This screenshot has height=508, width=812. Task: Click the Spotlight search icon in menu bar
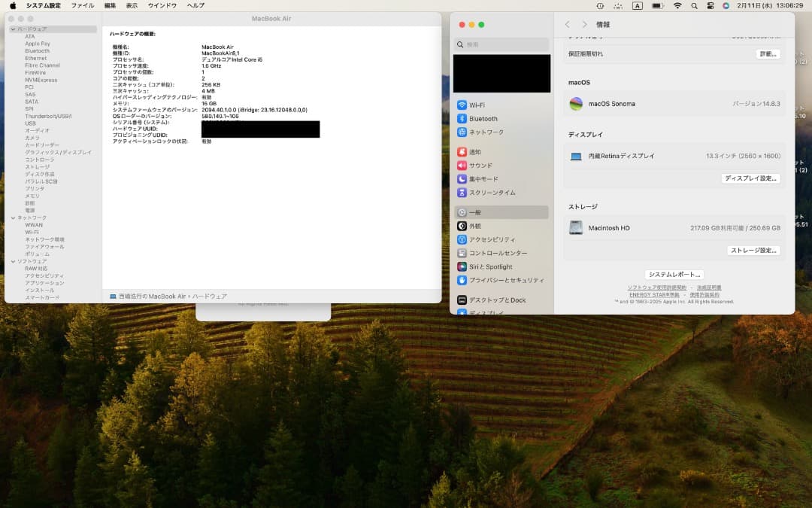tap(694, 5)
